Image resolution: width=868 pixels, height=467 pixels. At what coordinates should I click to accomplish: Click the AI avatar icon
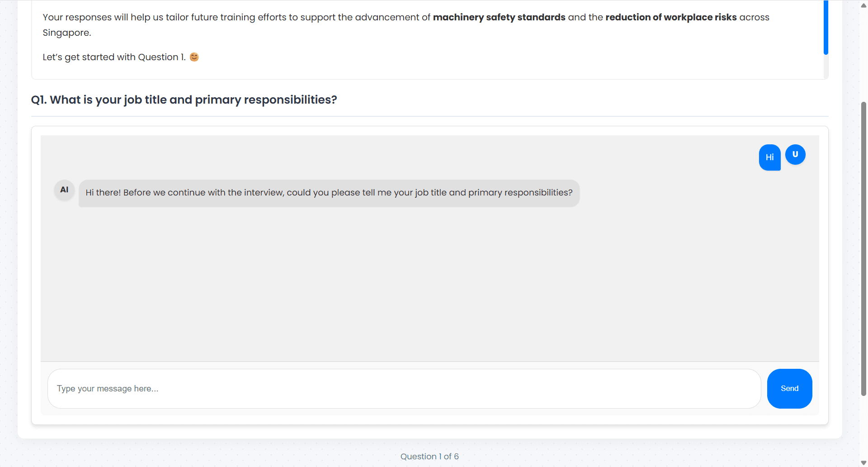coord(64,190)
